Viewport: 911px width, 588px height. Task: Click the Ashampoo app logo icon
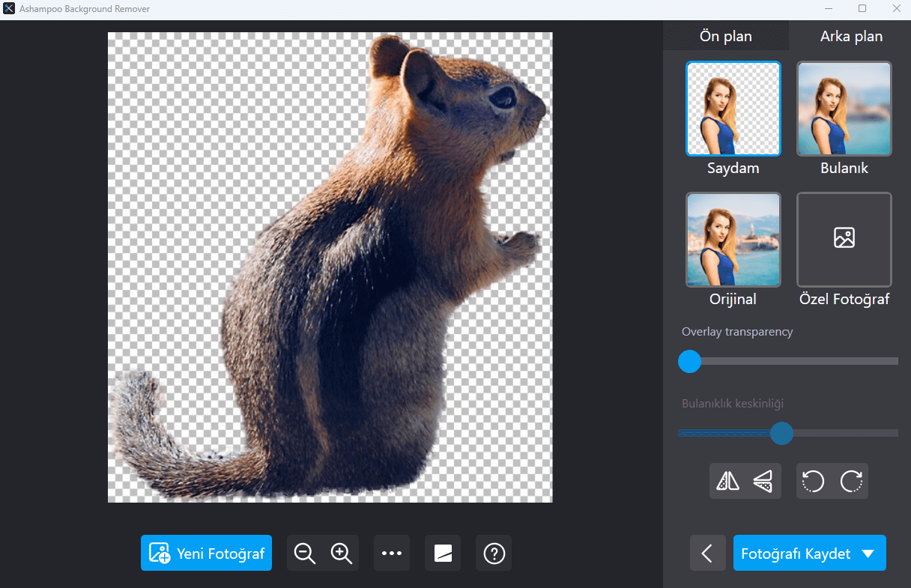tap(9, 9)
